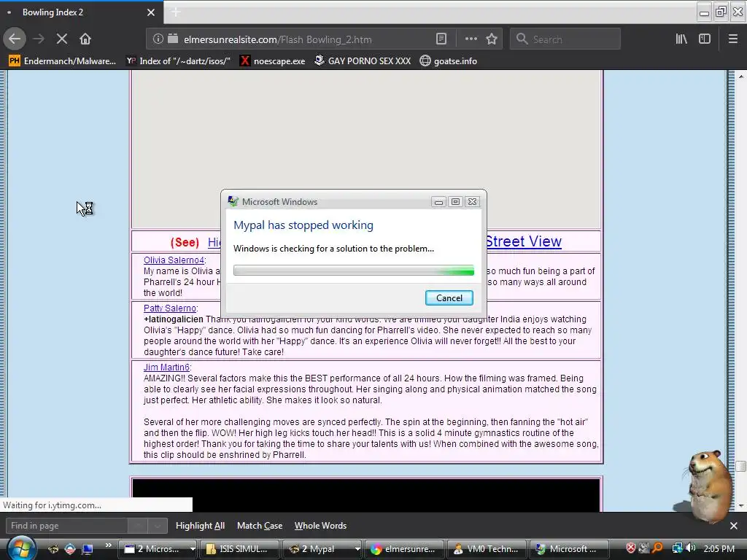
Task: Click the Show Desktop quick launch icon
Action: coord(88,549)
